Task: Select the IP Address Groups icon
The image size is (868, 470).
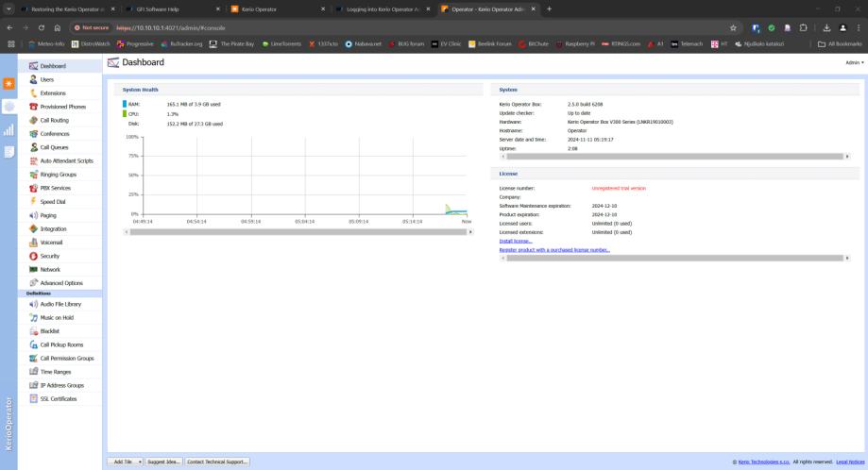Action: click(33, 385)
